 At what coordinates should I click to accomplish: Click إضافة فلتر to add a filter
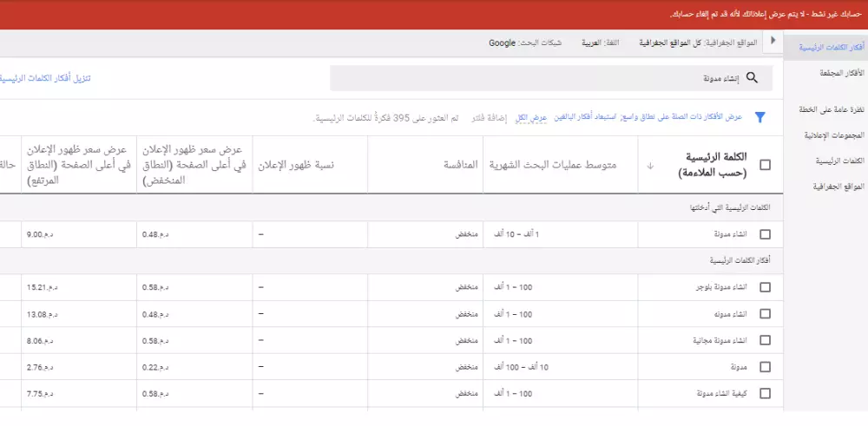click(x=490, y=118)
